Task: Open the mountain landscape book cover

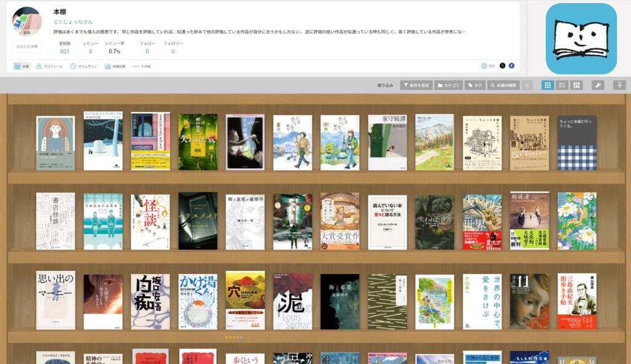Action: [434, 142]
